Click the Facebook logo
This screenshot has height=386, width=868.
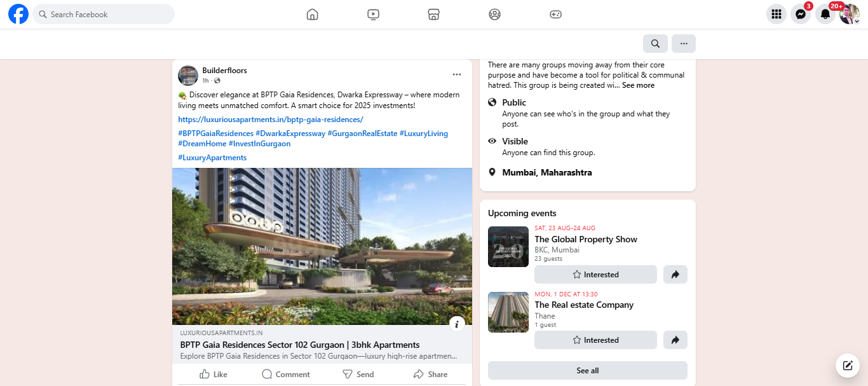tap(18, 14)
